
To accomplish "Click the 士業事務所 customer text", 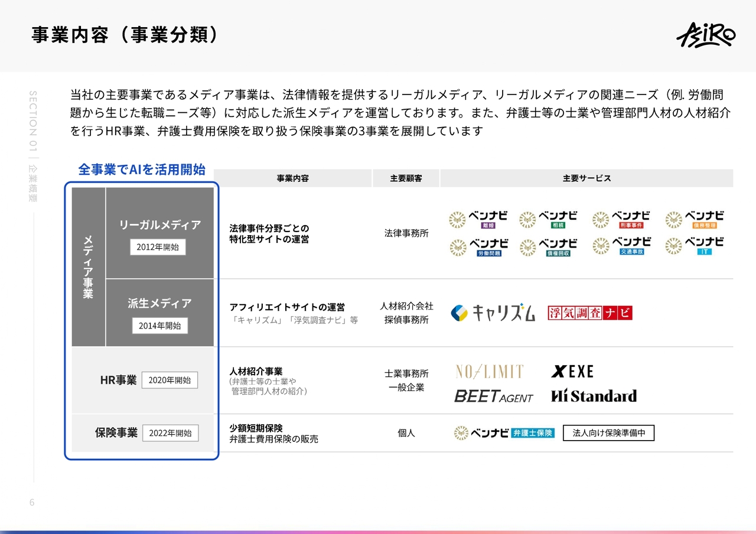I will click(x=406, y=374).
